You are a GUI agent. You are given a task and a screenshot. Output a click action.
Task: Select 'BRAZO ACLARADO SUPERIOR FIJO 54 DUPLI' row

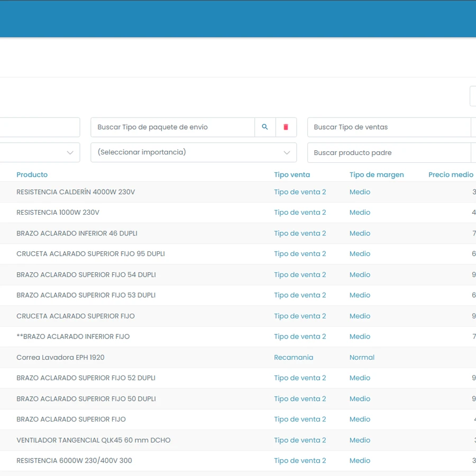[238, 274]
